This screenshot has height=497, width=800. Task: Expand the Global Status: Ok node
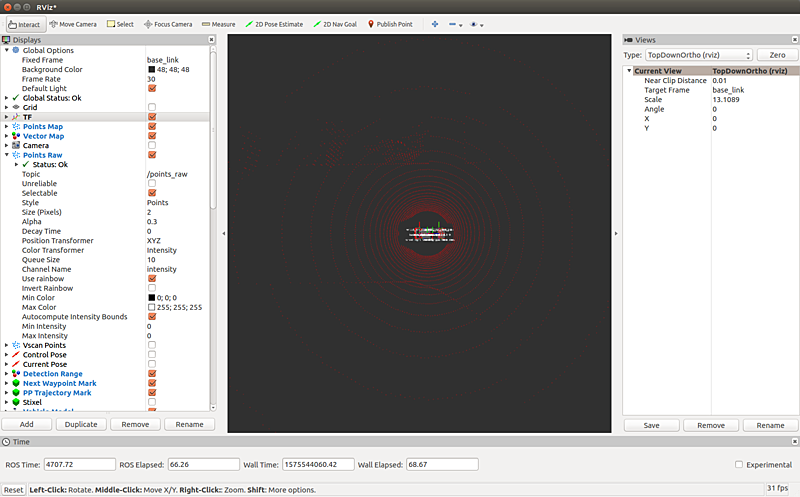tap(7, 98)
